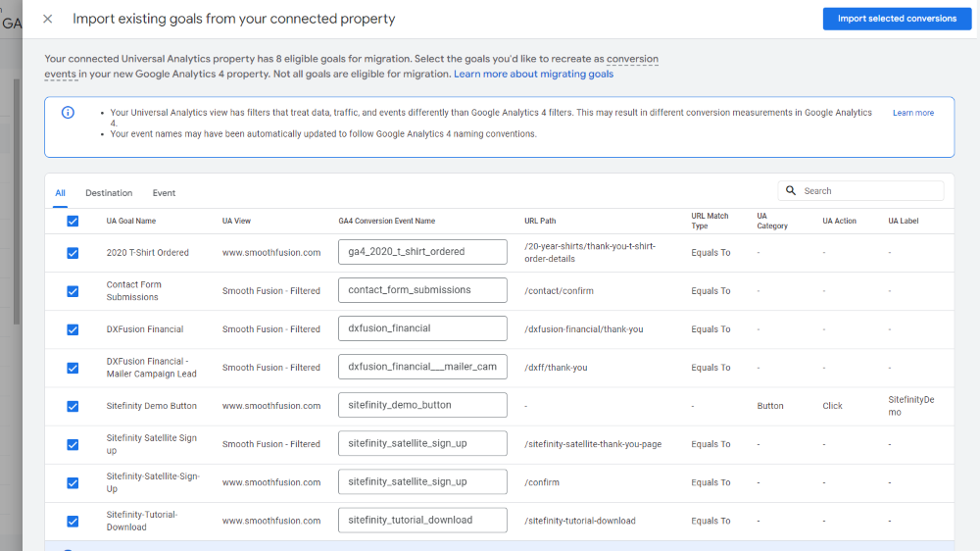The image size is (980, 551).
Task: Switch to the All tab
Action: coord(60,192)
